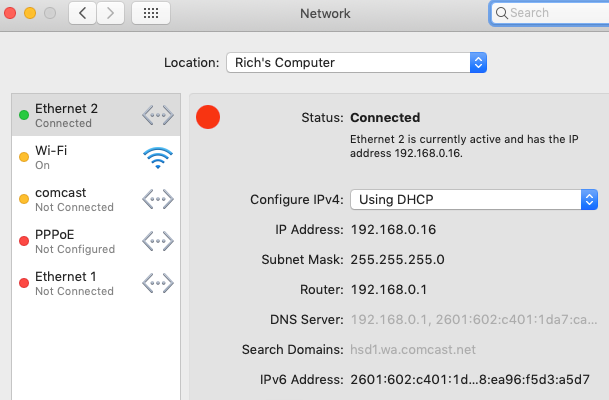Select comcast service in sidebar

(x=96, y=199)
